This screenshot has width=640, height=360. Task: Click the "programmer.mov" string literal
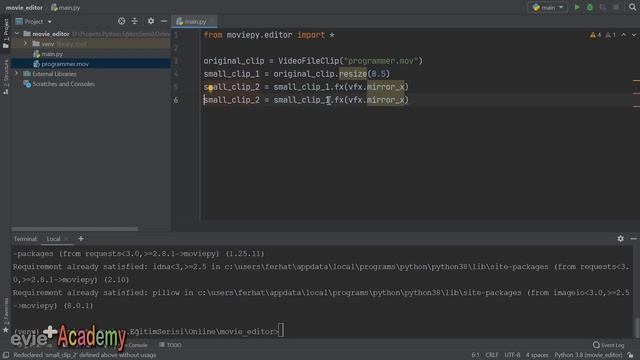tap(381, 61)
